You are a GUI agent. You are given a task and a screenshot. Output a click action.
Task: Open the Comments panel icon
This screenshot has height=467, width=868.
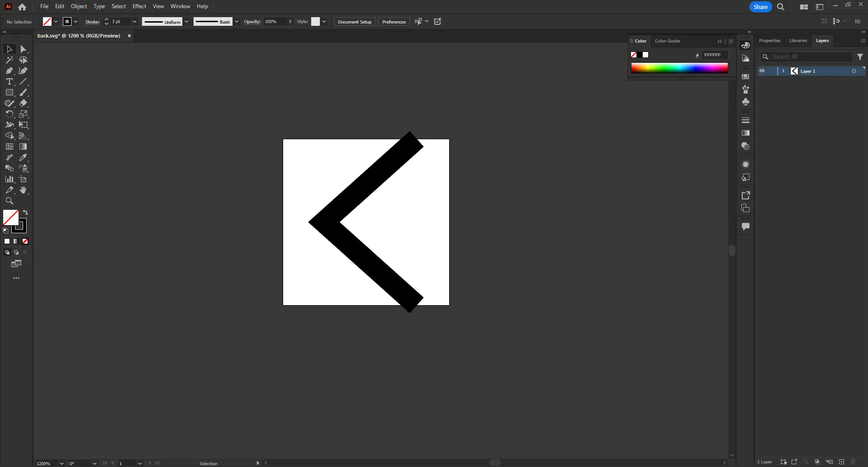point(745,226)
